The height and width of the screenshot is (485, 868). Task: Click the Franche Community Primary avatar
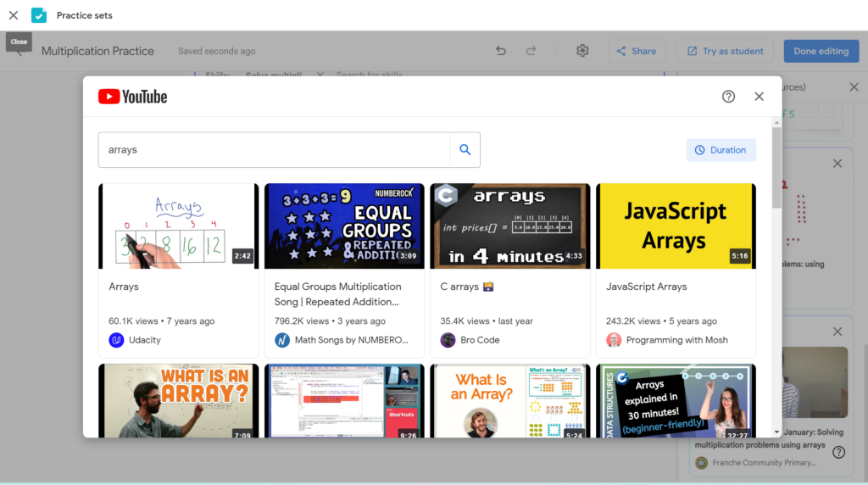[x=701, y=463]
